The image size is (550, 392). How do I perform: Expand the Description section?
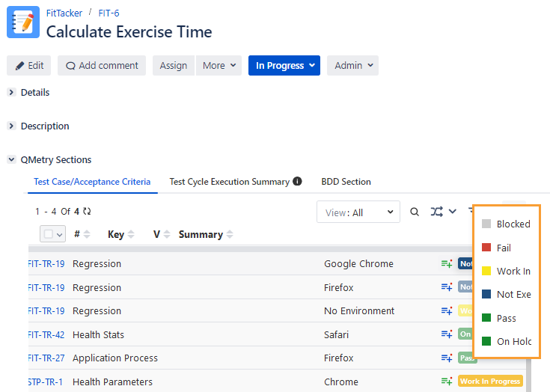pyautogui.click(x=11, y=126)
